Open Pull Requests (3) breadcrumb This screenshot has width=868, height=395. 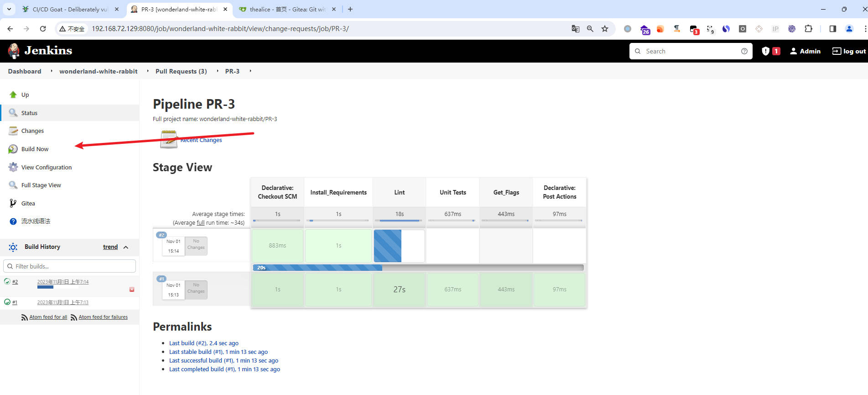181,71
